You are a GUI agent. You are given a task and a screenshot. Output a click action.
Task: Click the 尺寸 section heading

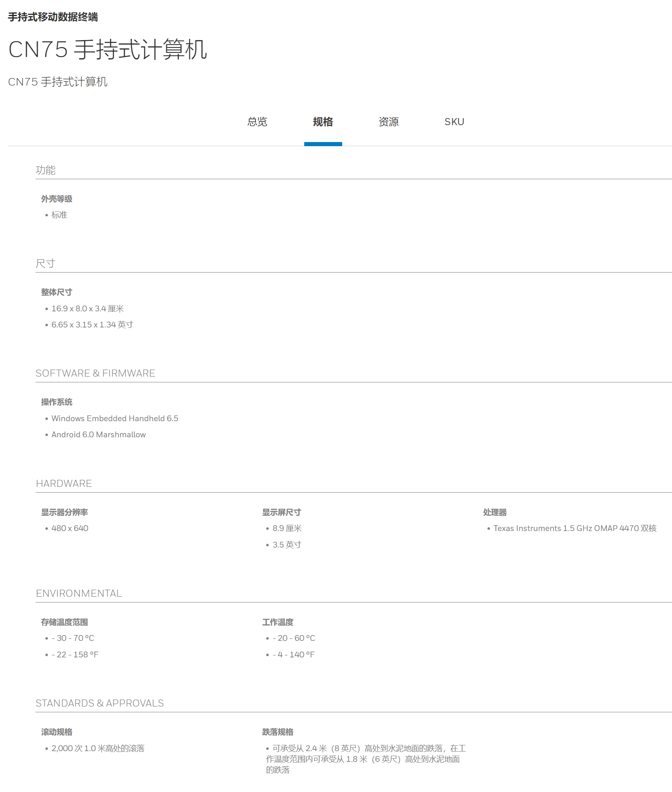click(45, 263)
